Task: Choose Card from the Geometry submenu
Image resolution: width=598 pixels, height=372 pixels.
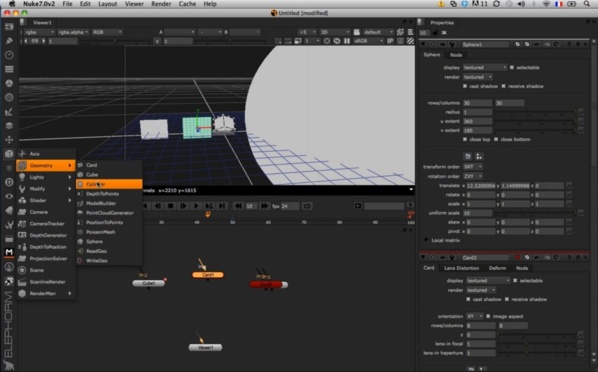Action: pyautogui.click(x=109, y=165)
